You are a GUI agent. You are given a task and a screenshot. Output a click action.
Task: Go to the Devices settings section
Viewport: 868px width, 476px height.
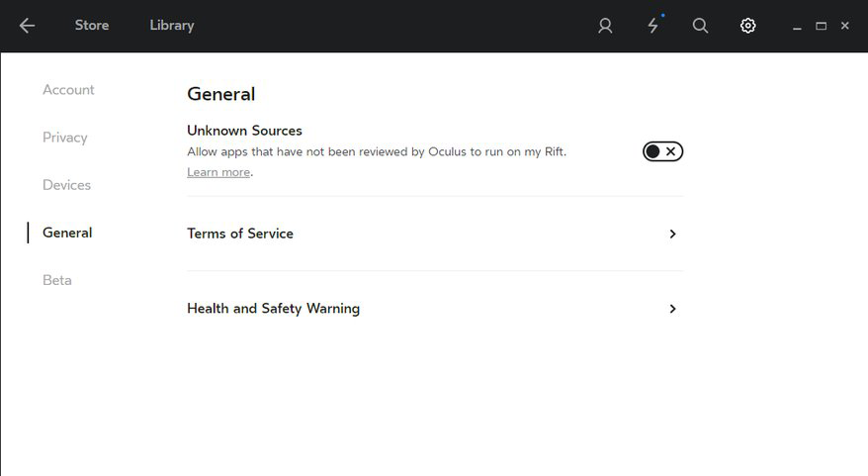(66, 185)
